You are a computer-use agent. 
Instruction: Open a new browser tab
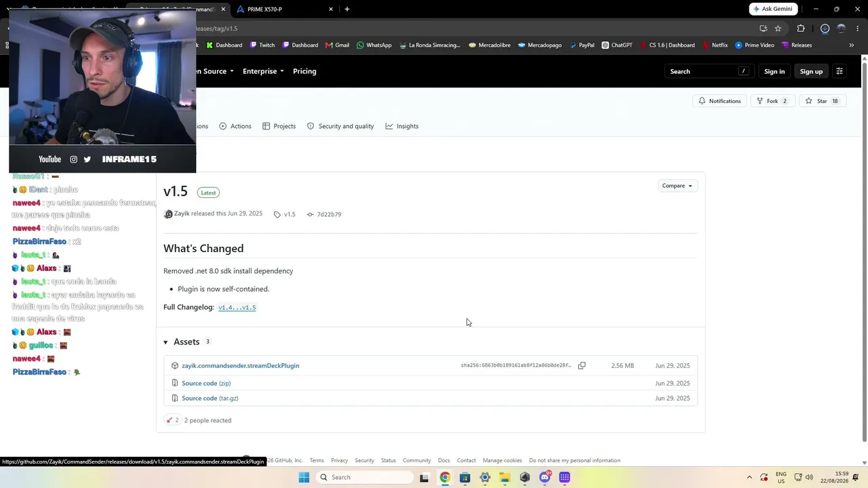pos(347,9)
